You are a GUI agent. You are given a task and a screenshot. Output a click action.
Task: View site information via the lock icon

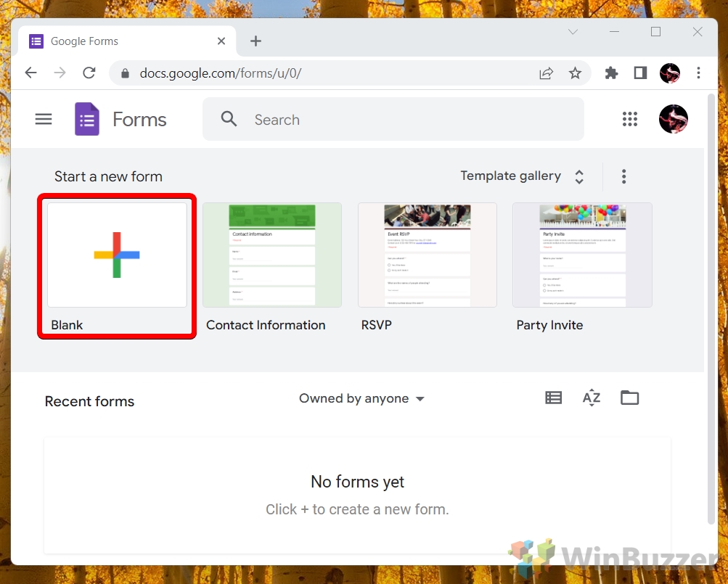click(125, 73)
